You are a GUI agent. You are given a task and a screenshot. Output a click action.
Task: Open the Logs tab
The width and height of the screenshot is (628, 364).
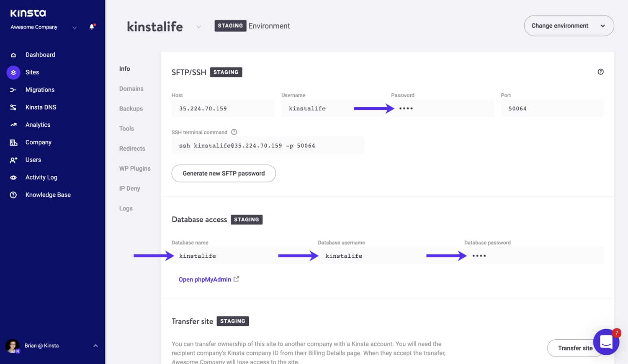[126, 208]
